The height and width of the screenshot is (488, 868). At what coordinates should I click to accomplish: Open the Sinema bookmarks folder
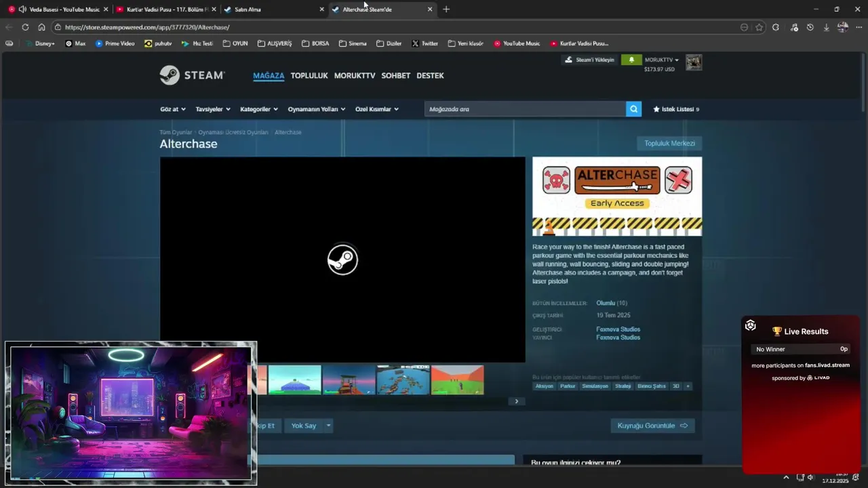tap(352, 43)
